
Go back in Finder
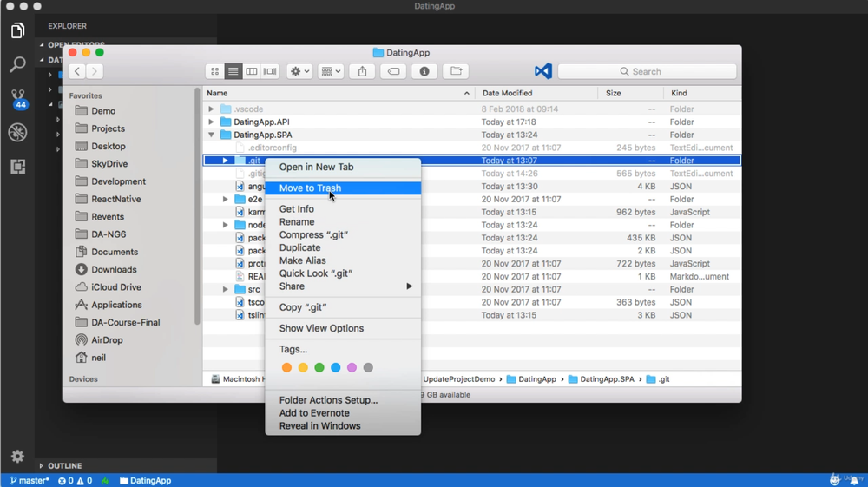click(x=77, y=71)
